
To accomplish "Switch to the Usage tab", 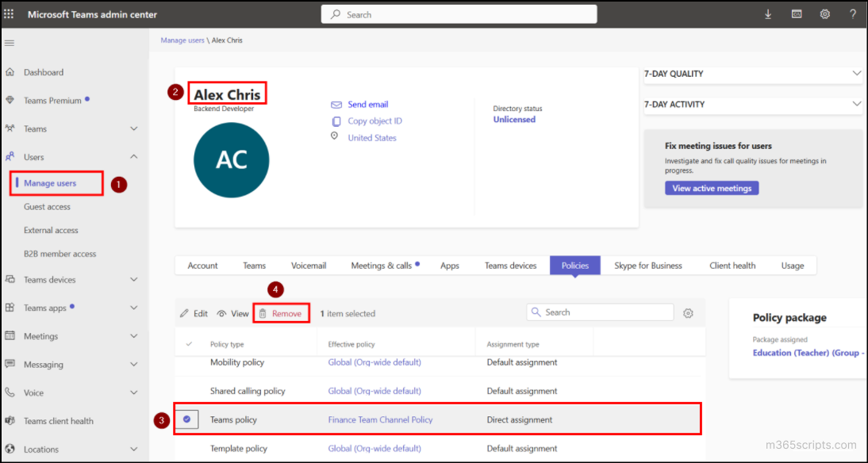I will 792,266.
